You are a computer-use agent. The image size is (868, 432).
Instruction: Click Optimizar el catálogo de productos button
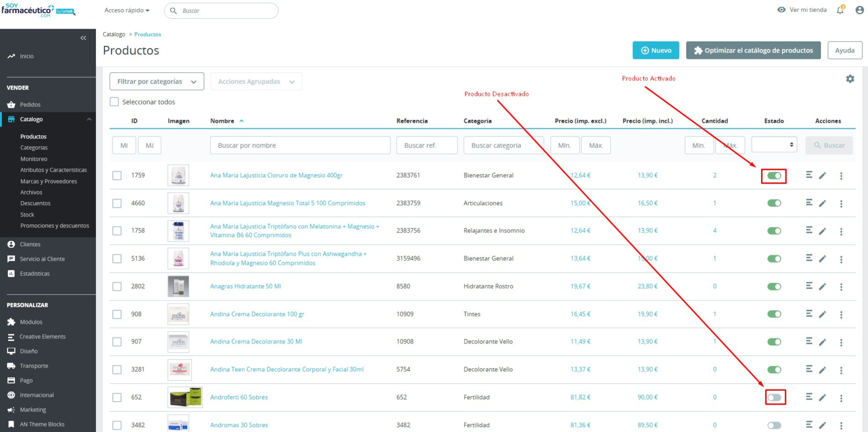[x=753, y=50]
